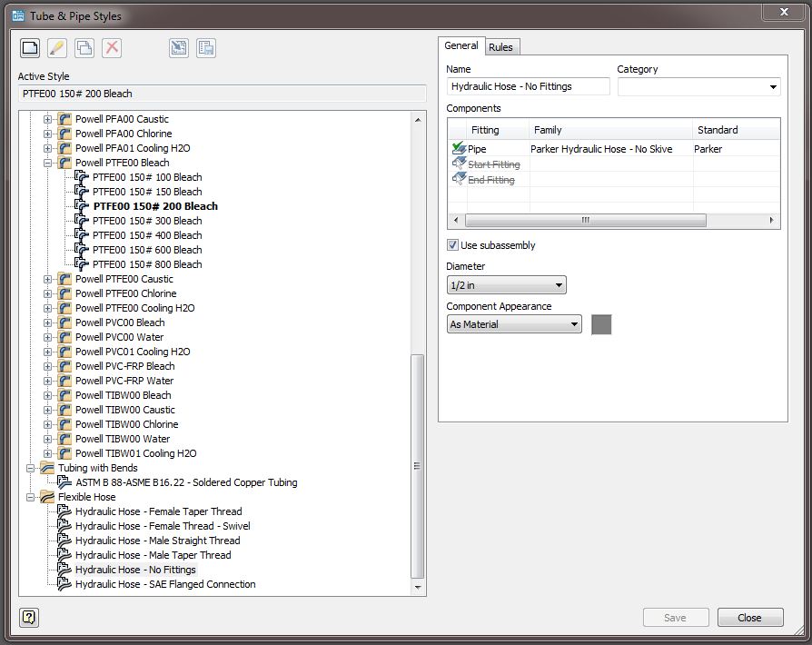Collapse the Powell PTFE00 Bleach node
The image size is (812, 645).
47,163
